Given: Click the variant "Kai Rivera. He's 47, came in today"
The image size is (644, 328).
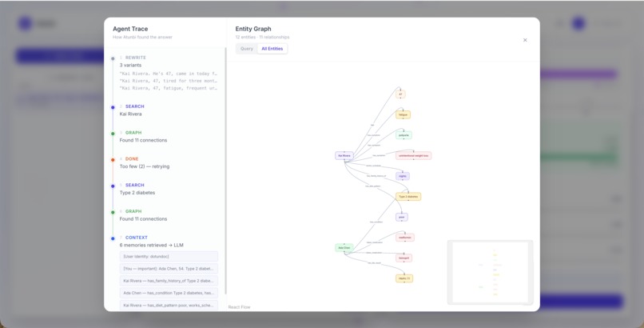Looking at the screenshot, I should pyautogui.click(x=169, y=74).
